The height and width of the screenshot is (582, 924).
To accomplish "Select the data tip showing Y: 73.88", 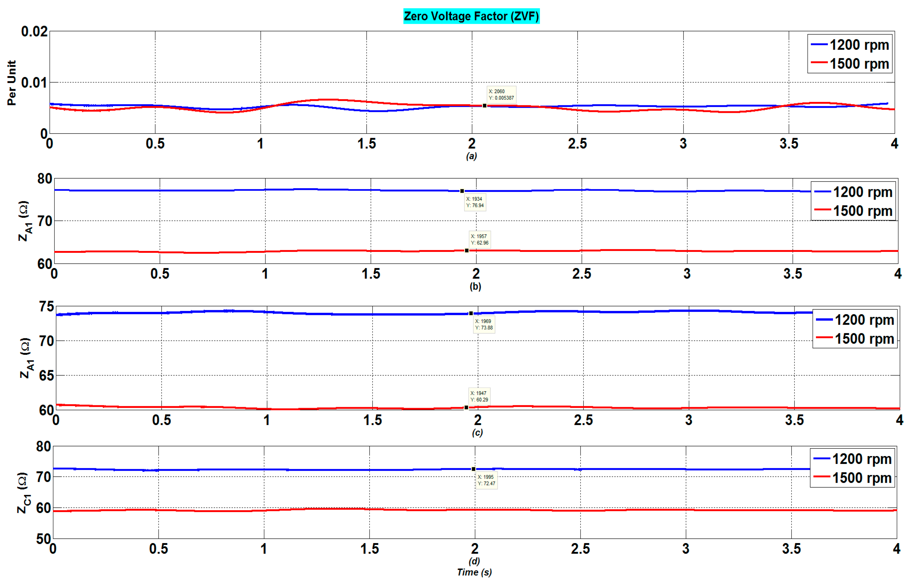I will [484, 325].
